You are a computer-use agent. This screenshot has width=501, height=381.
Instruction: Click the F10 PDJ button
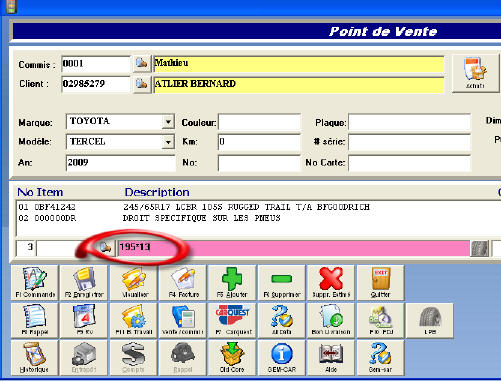pos(380,320)
